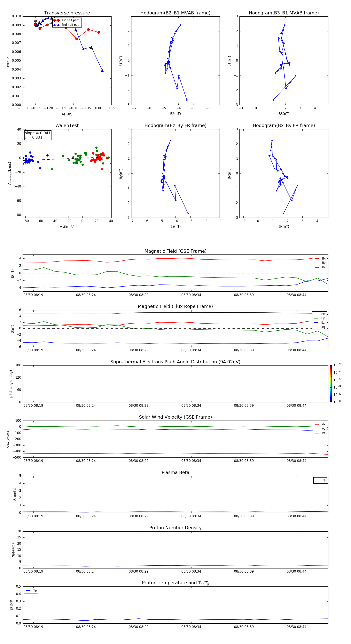Click the "Hodogram(Bx_By FR frame)" title
The height and width of the screenshot is (644, 351).
coord(284,125)
